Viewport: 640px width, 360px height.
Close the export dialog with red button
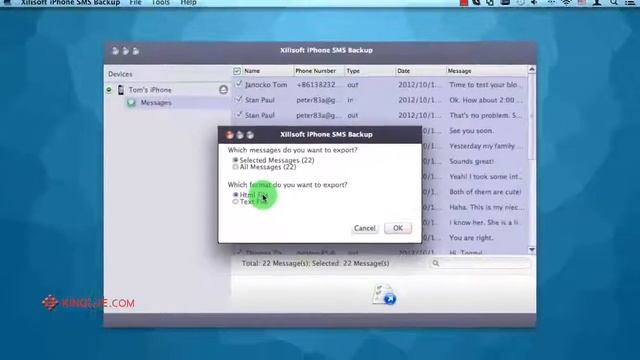click(230, 135)
